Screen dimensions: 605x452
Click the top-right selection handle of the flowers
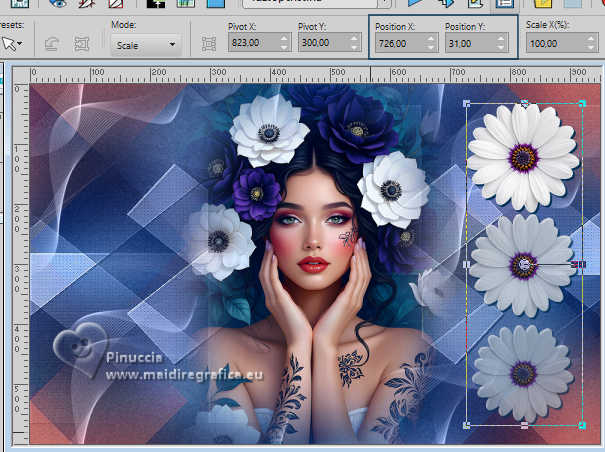(582, 103)
